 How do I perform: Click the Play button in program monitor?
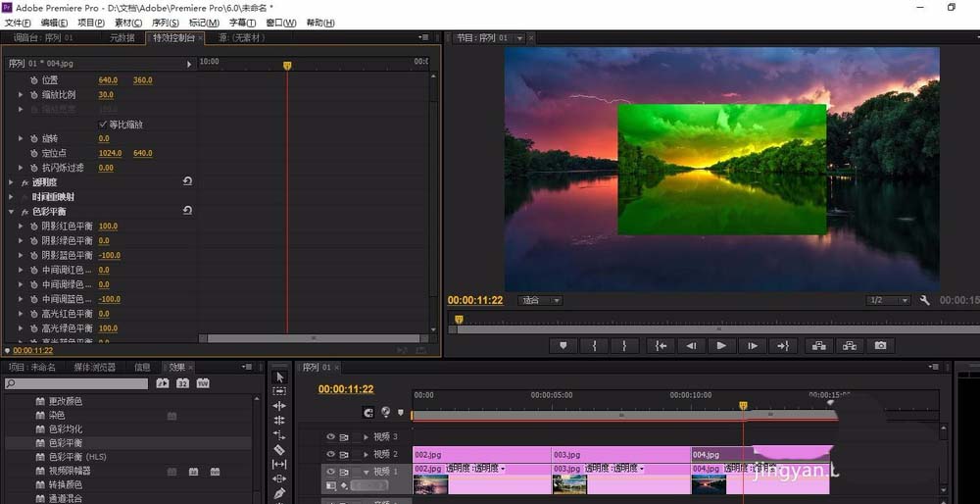721,345
